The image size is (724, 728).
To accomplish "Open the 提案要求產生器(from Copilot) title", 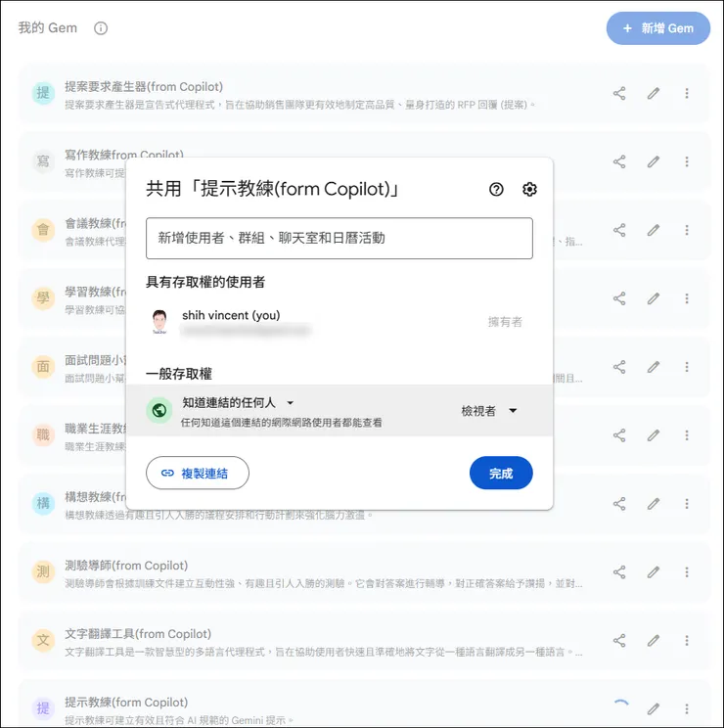I will point(144,87).
